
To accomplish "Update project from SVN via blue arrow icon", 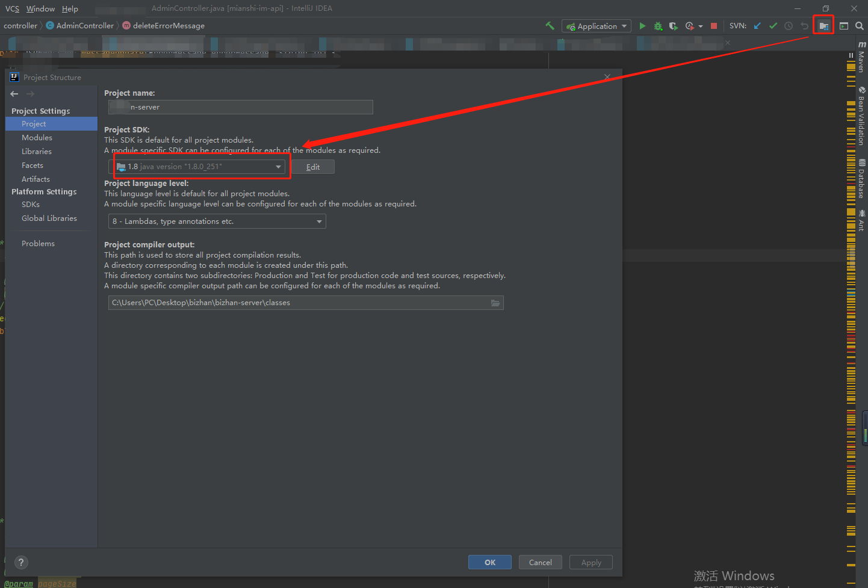I will click(x=757, y=25).
